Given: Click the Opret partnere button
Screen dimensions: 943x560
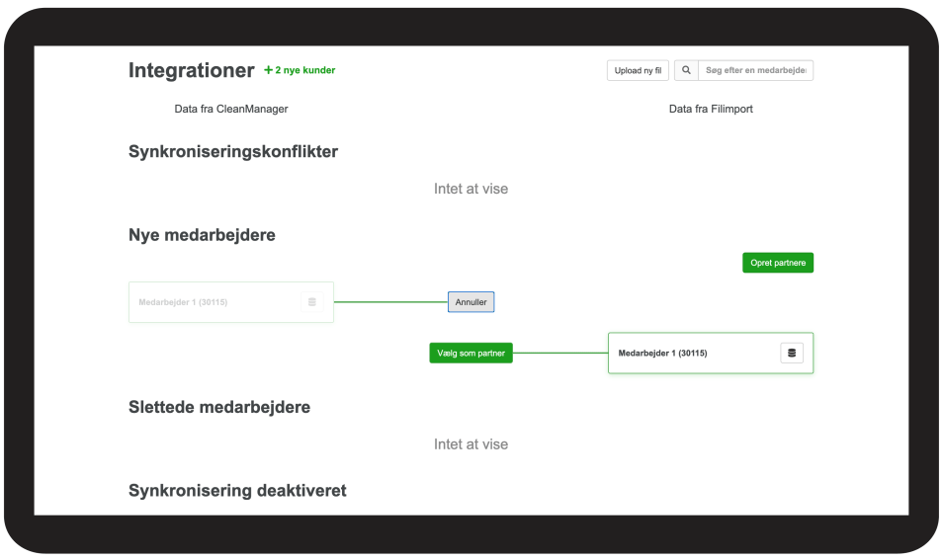Looking at the screenshot, I should [778, 263].
